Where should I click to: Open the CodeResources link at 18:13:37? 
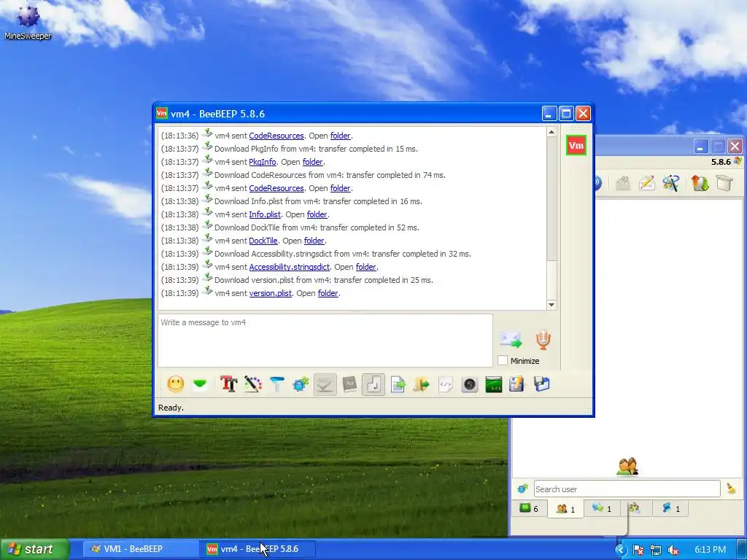pyautogui.click(x=276, y=188)
